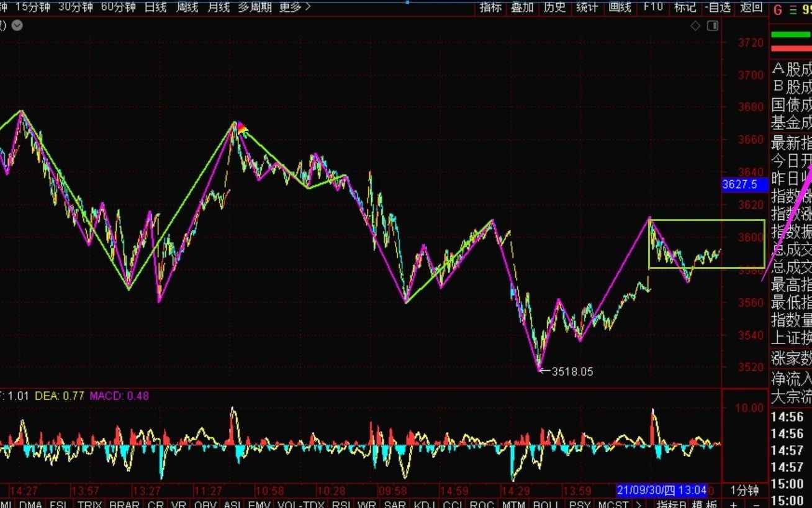Click the 净流入 row in side panel
Image resolution: width=812 pixels, height=508 pixels.
(792, 378)
